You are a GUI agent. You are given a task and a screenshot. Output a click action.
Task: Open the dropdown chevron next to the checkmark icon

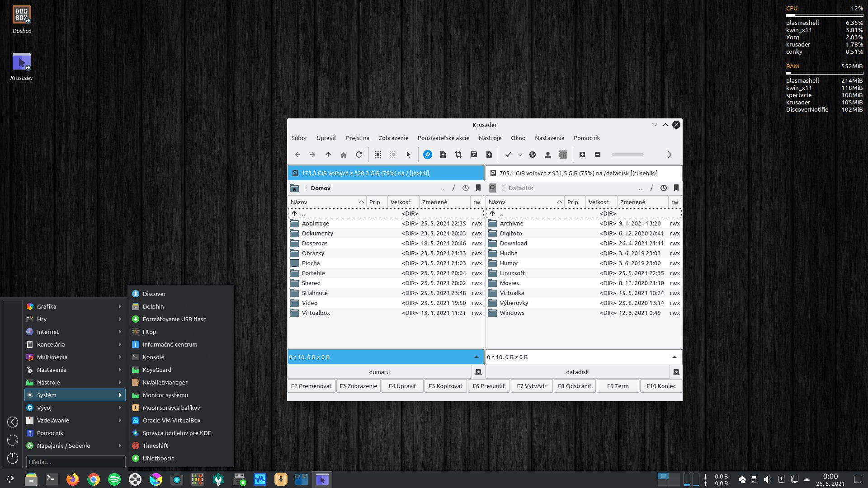point(519,155)
